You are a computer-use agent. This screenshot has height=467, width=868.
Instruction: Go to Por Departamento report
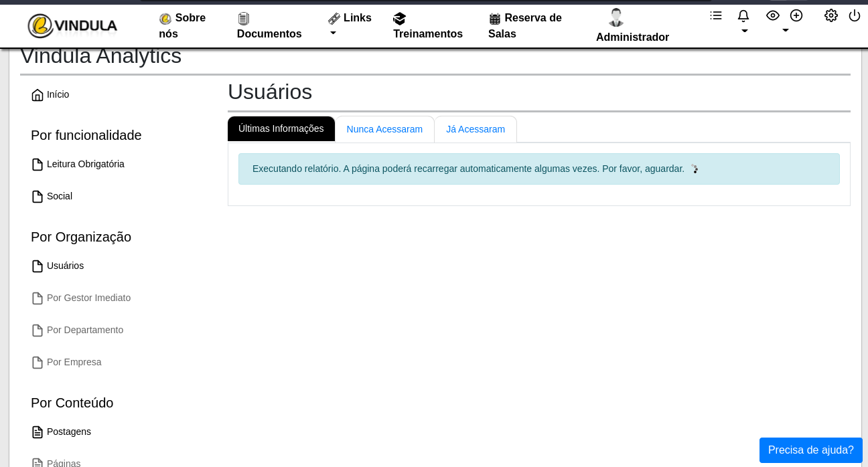tap(84, 330)
